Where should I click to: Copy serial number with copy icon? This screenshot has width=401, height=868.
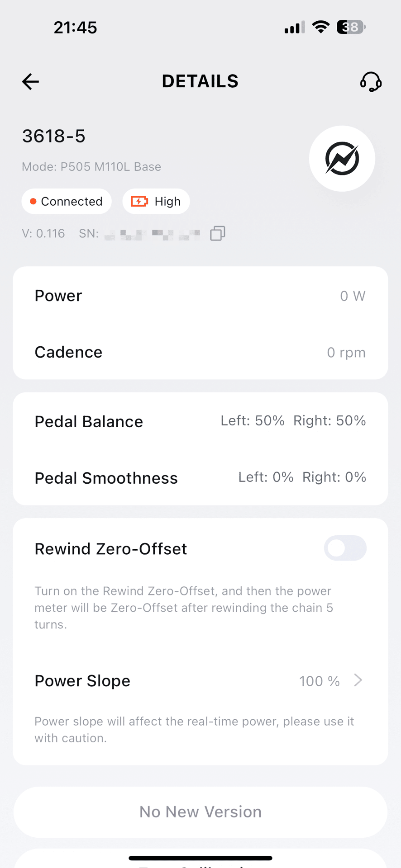[x=218, y=233]
